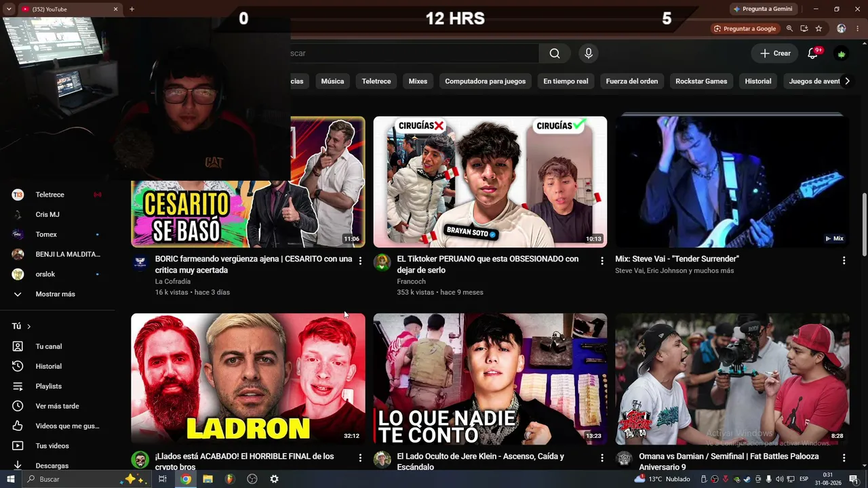The height and width of the screenshot is (488, 868).
Task: Open the Chrome profile avatar
Action: [842, 28]
